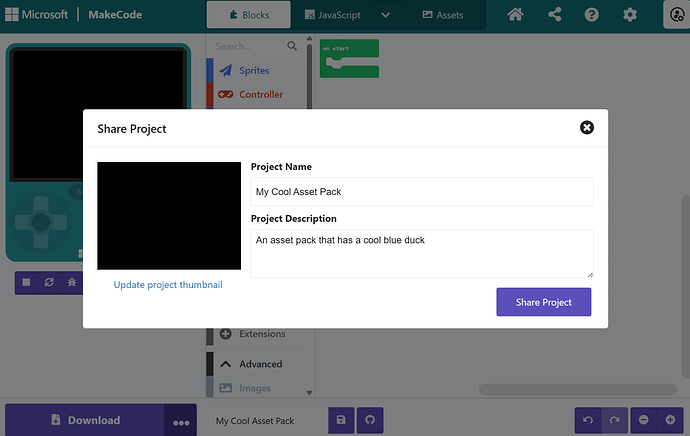Open the Sprites category

click(255, 70)
